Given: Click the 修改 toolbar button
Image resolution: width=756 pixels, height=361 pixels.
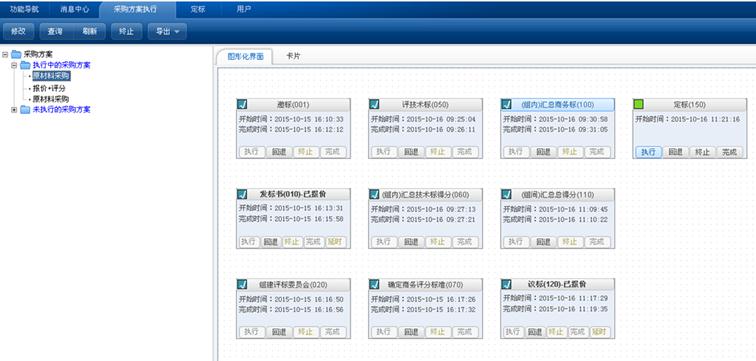Looking at the screenshot, I should tap(18, 31).
